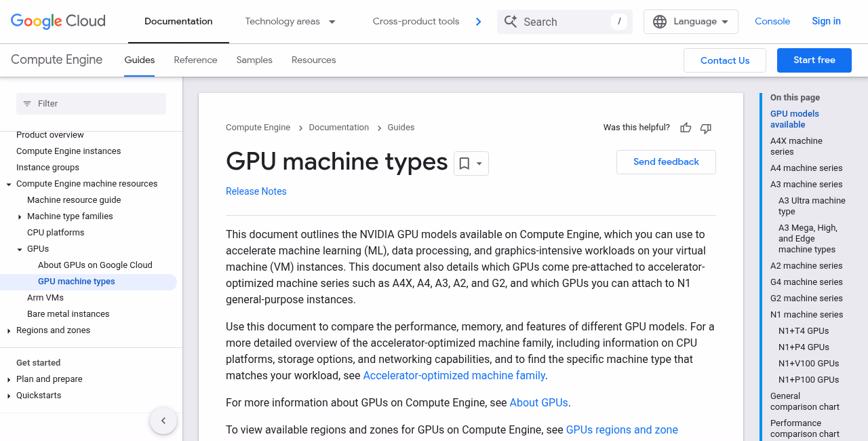Click the filter icon in sidebar
The image size is (868, 441).
[x=27, y=104]
